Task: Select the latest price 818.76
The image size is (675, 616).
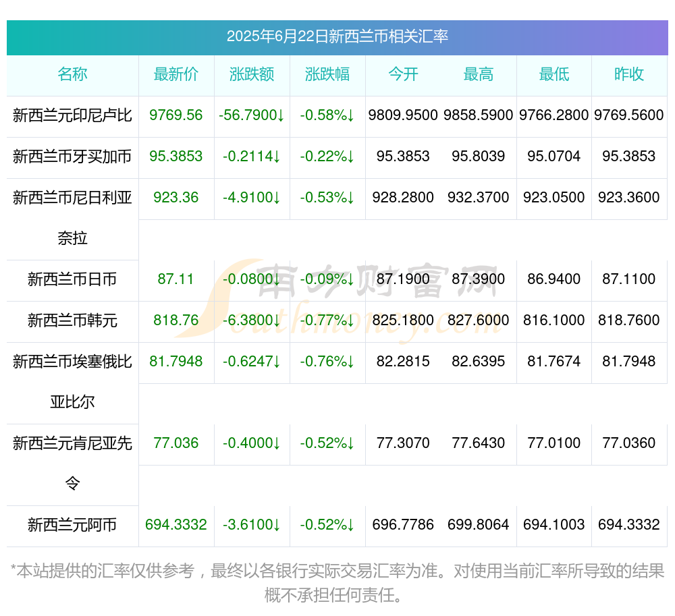Action: 176,320
